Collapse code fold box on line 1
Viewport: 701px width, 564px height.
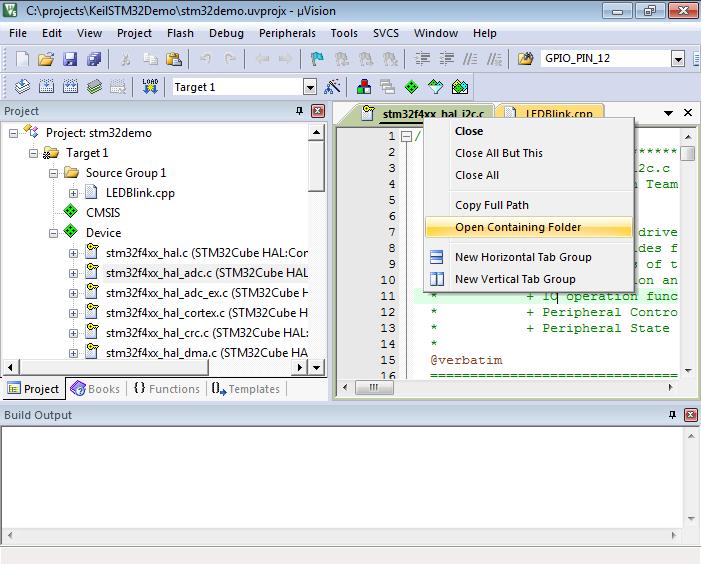point(407,136)
